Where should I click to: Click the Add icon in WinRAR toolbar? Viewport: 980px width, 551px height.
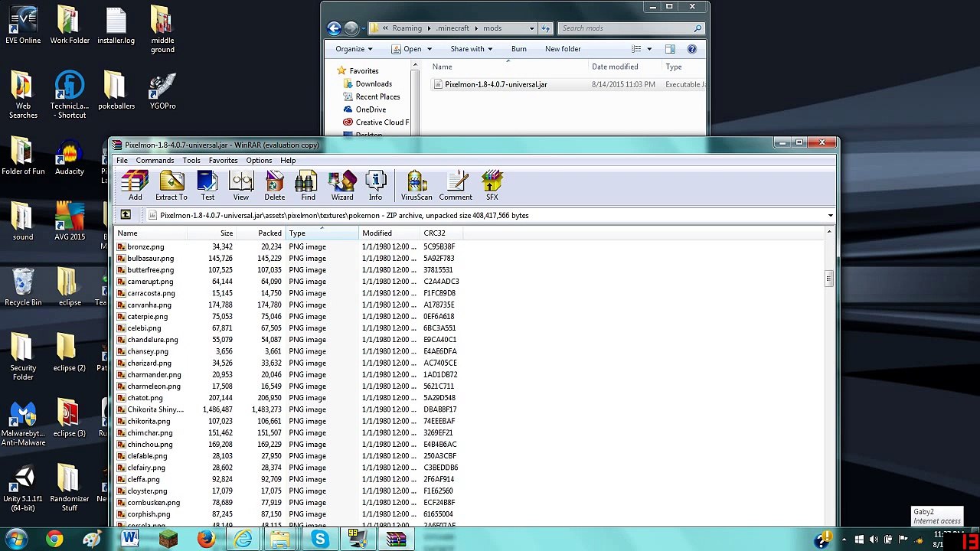[x=135, y=186]
